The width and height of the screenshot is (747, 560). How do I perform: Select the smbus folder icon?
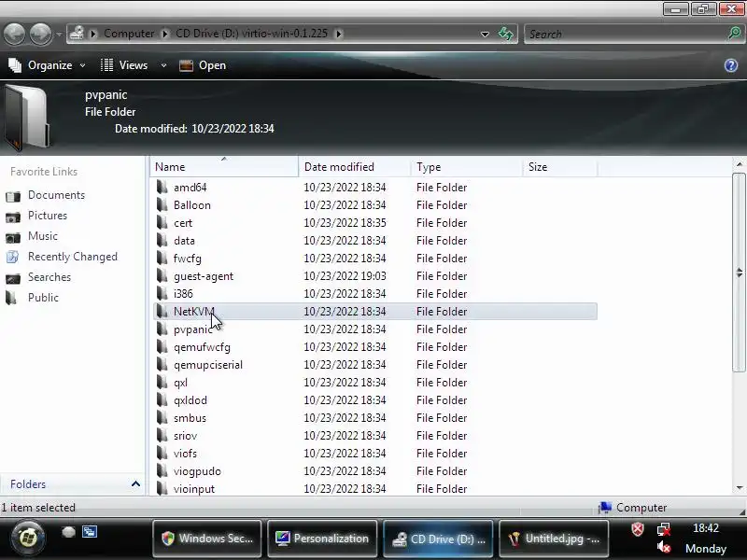click(162, 417)
